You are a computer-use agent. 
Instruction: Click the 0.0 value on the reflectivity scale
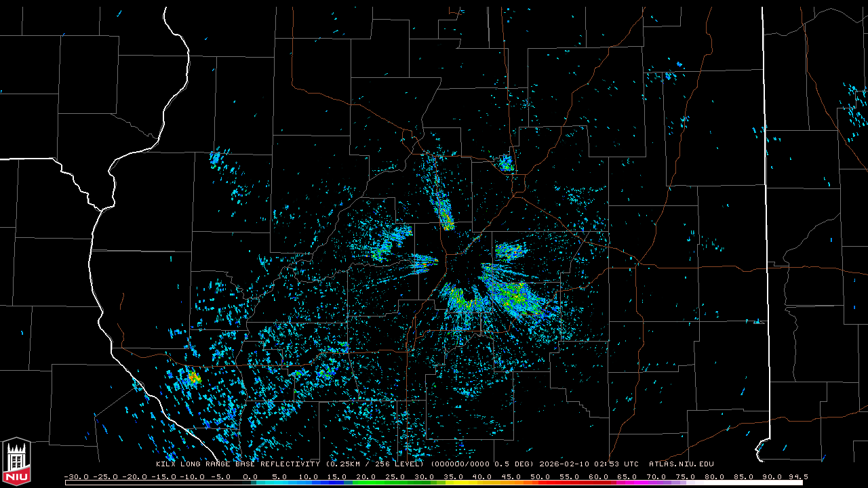click(250, 477)
